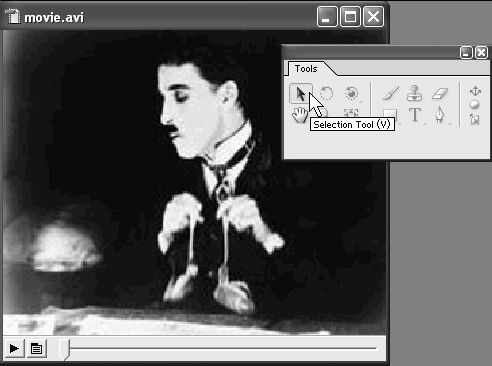
Task: Click the movie playback scrubber handle
Action: click(64, 350)
